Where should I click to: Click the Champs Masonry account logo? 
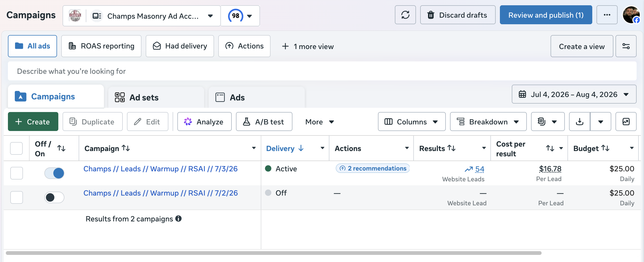coord(75,16)
